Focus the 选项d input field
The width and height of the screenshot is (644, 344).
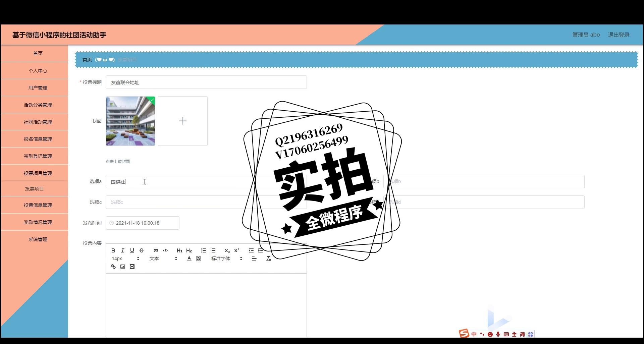pyautogui.click(x=484, y=202)
